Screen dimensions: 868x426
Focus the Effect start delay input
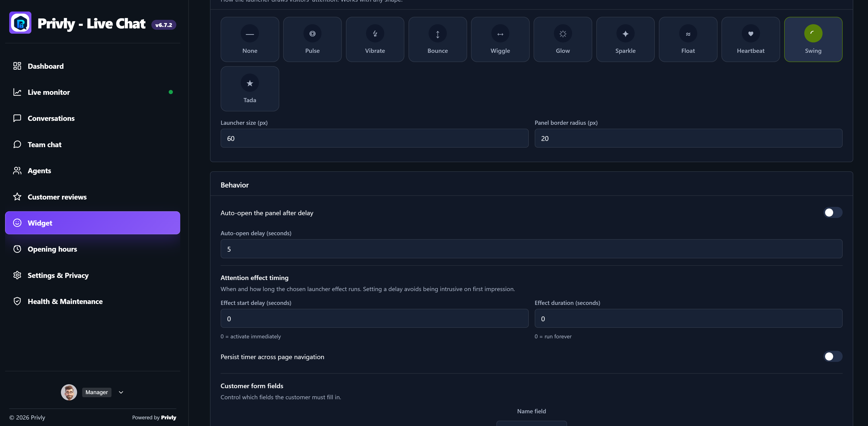coord(374,319)
